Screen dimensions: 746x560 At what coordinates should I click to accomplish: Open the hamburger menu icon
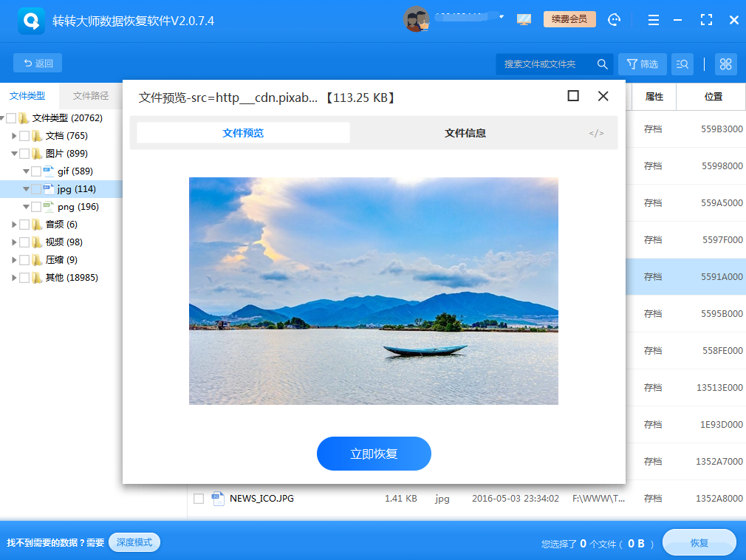[654, 19]
